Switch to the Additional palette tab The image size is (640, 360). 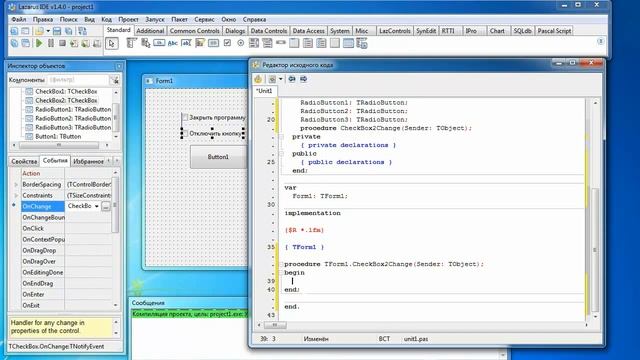(x=150, y=31)
